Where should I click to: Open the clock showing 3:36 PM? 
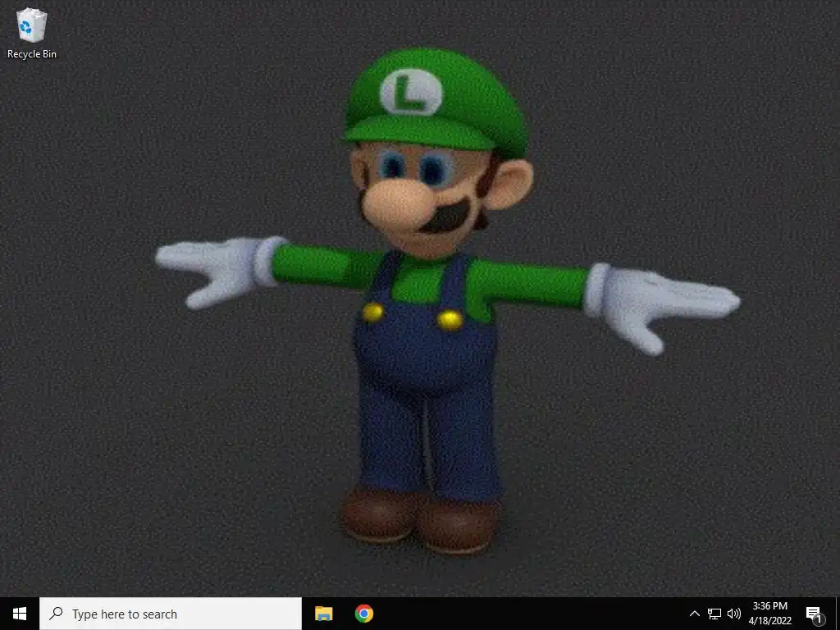point(769,614)
